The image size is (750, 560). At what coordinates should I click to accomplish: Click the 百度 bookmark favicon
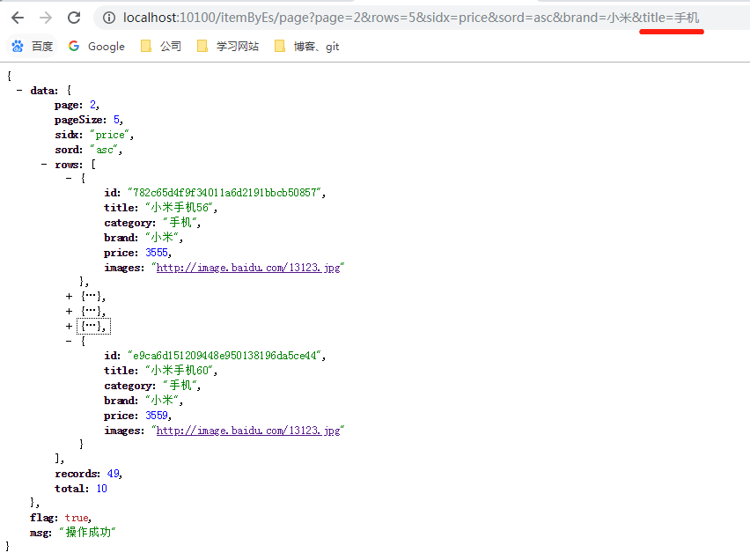[17, 46]
